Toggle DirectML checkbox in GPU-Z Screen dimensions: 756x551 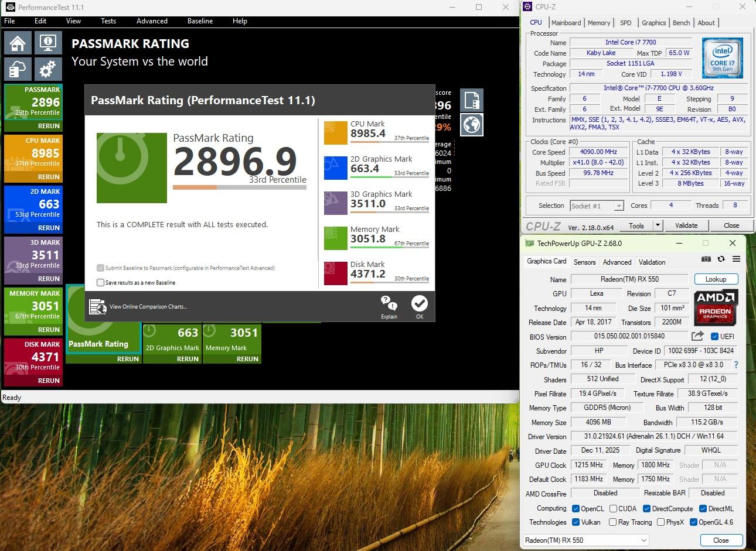click(703, 509)
